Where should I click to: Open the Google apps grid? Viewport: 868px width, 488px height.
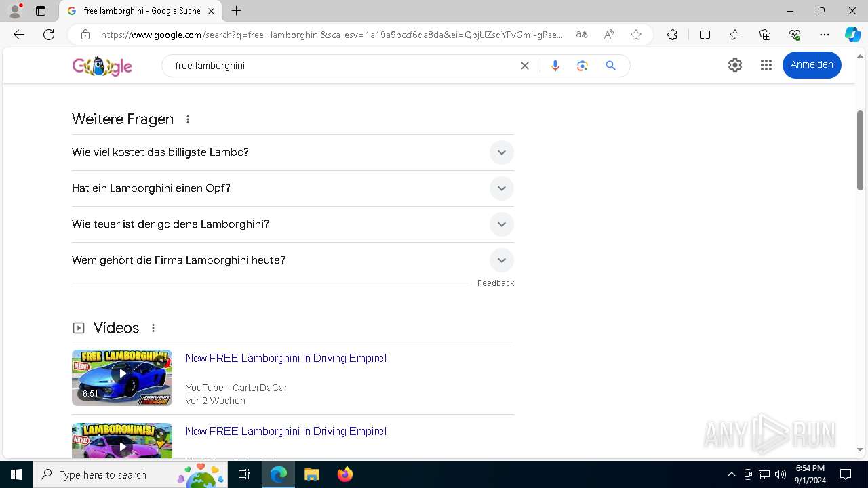coord(766,65)
